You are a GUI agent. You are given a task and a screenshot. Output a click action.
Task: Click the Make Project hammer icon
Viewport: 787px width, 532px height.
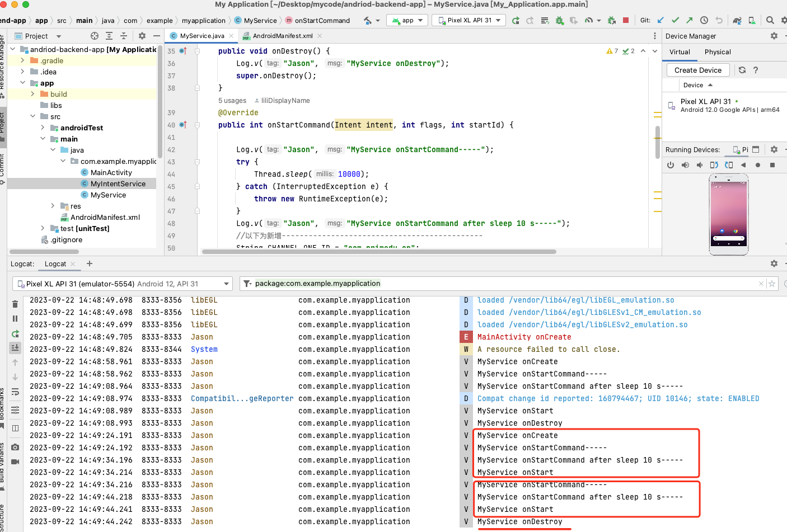tap(368, 21)
